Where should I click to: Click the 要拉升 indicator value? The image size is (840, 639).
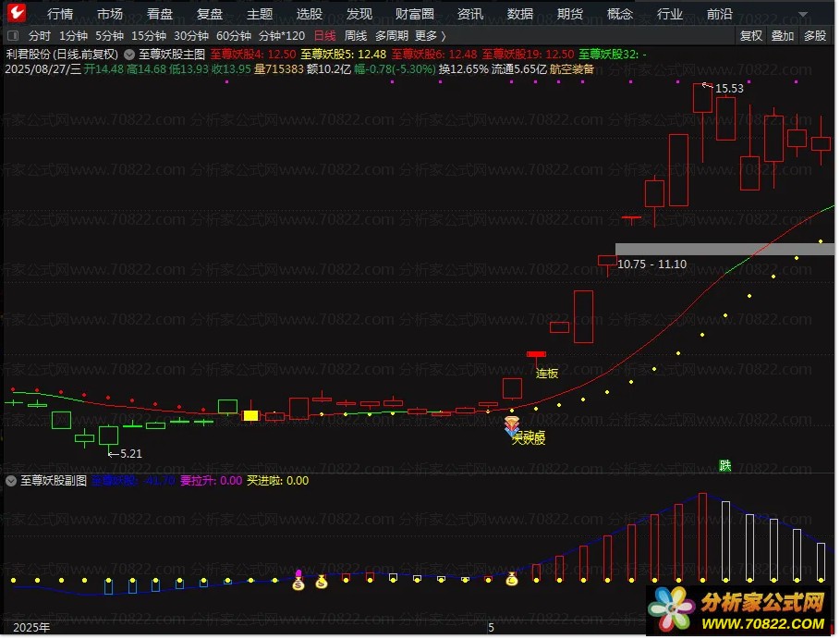coord(211,481)
